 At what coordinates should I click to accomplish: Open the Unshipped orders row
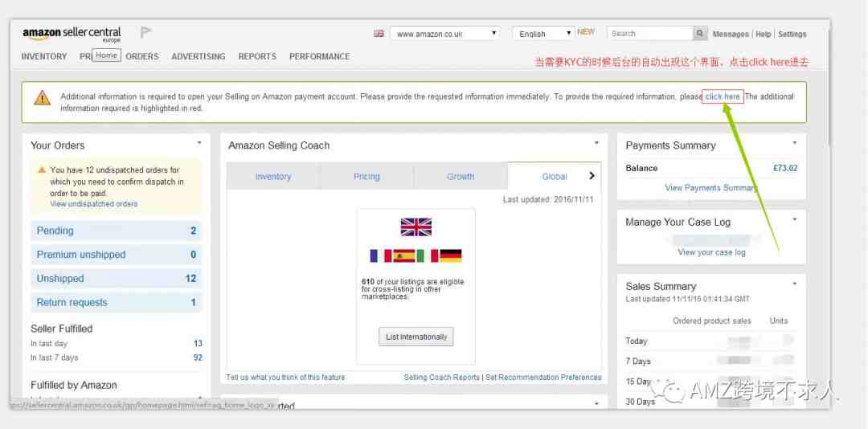click(117, 279)
